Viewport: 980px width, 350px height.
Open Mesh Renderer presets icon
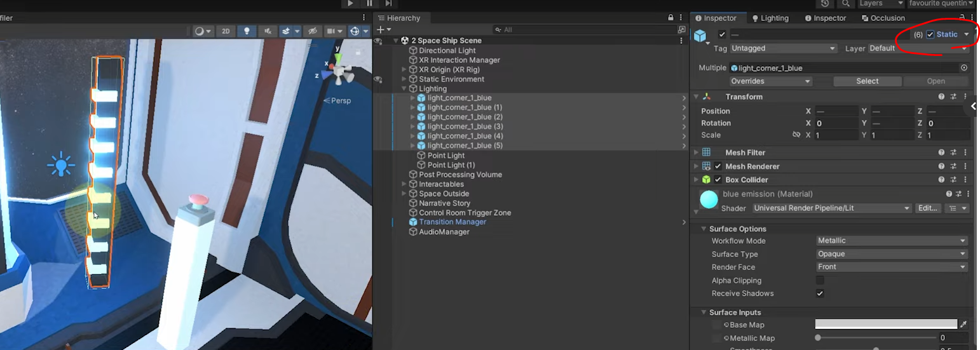[953, 166]
